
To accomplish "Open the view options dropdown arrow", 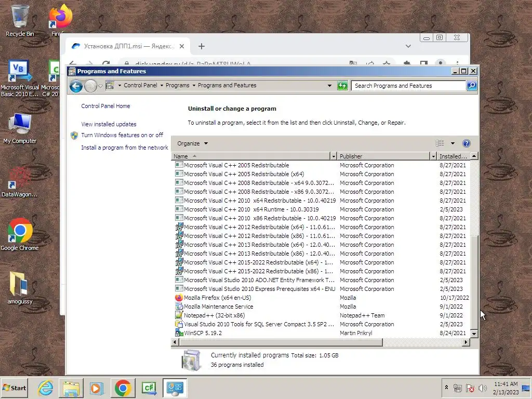I will pyautogui.click(x=453, y=143).
